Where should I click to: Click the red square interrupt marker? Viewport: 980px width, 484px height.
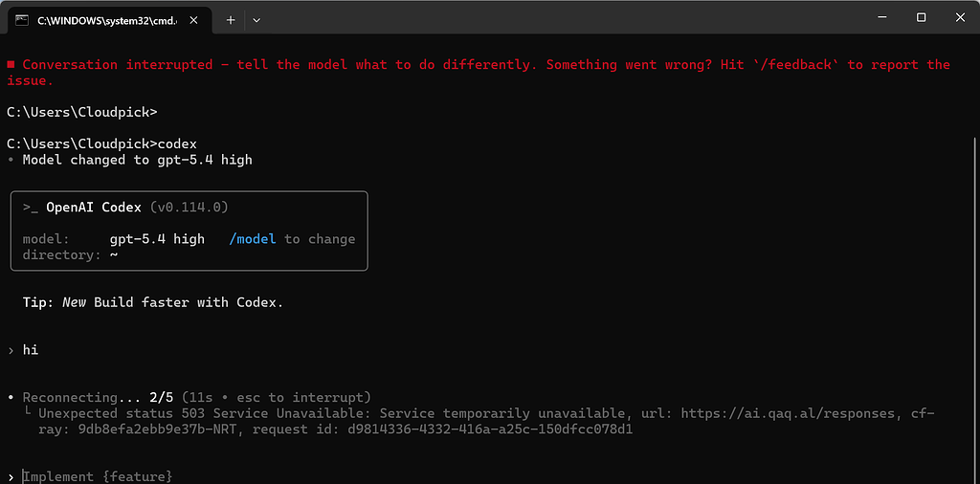pos(11,65)
